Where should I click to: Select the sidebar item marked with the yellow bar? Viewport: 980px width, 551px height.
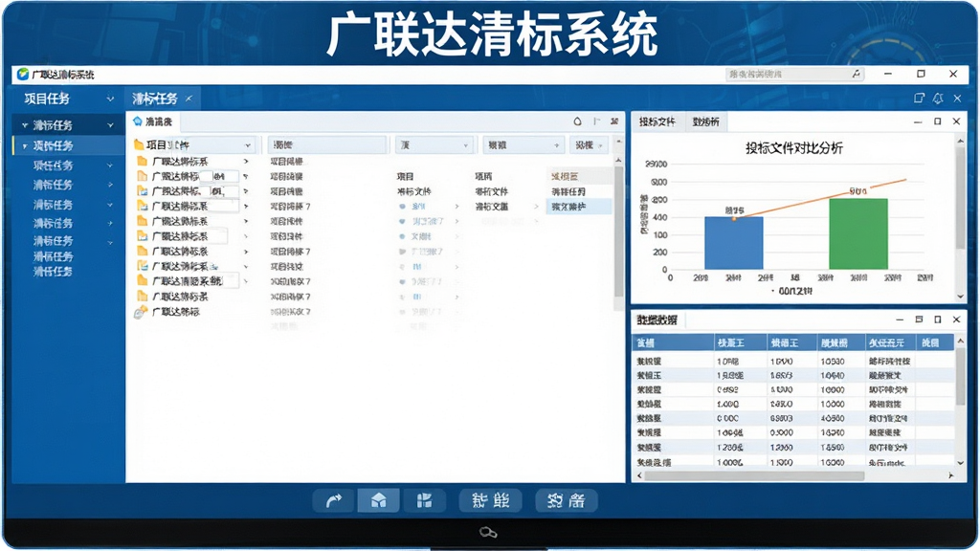pos(69,145)
